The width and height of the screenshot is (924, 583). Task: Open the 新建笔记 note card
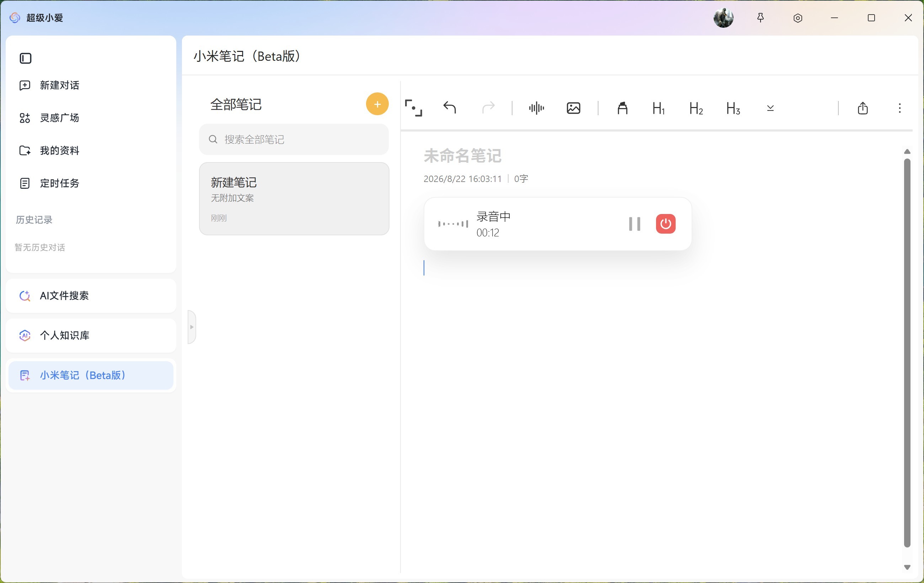point(294,199)
